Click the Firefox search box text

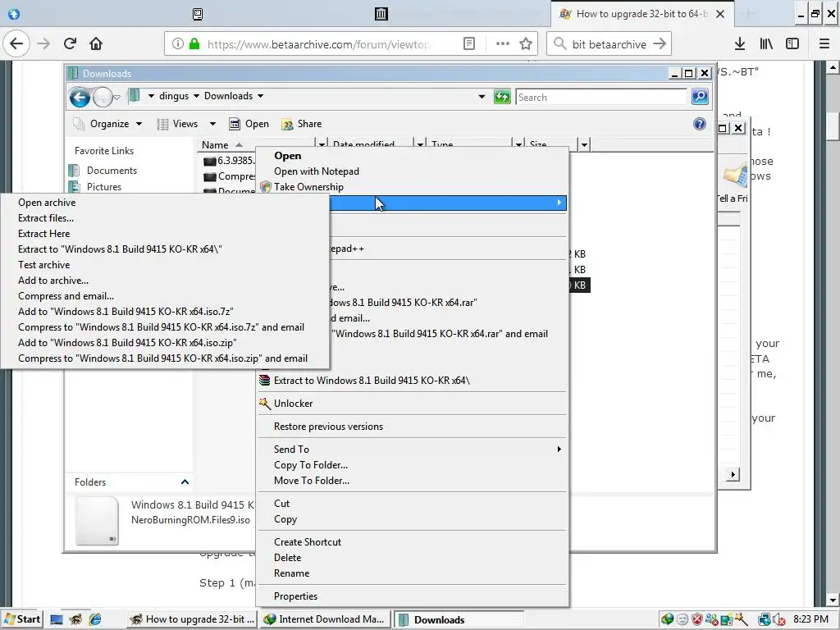609,44
